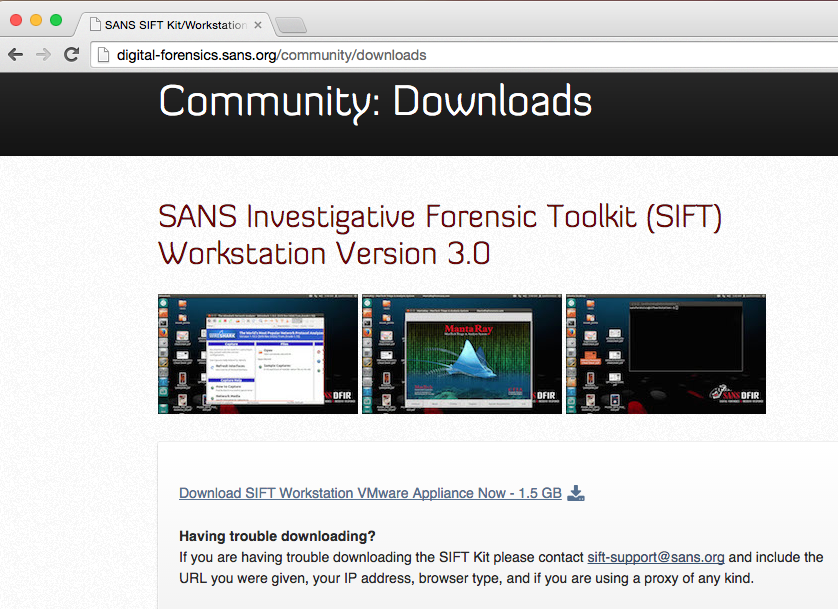Reload the current page
The image size is (838, 609).
[72, 54]
